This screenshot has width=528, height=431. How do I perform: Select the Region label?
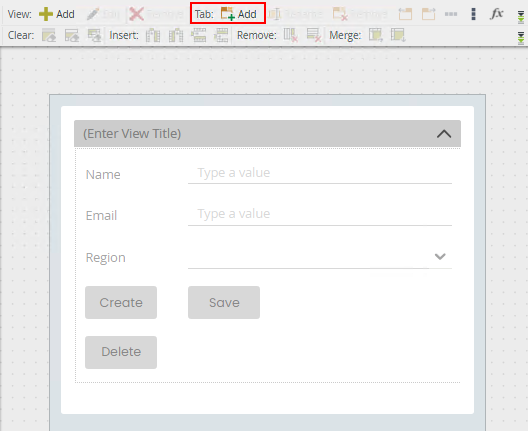[x=106, y=258]
